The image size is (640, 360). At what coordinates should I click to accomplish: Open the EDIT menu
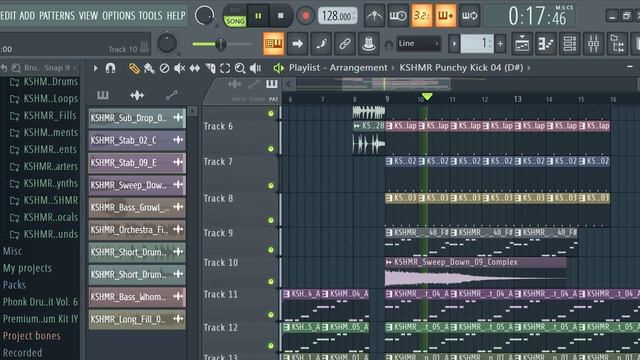click(x=8, y=16)
